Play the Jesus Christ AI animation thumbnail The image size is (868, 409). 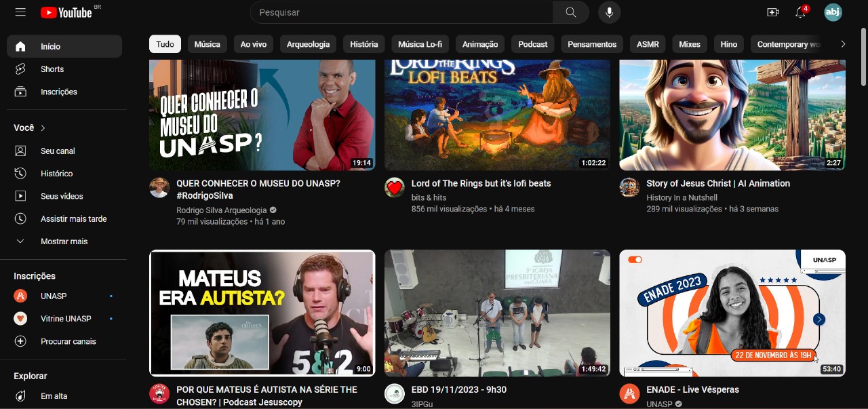[x=732, y=115]
